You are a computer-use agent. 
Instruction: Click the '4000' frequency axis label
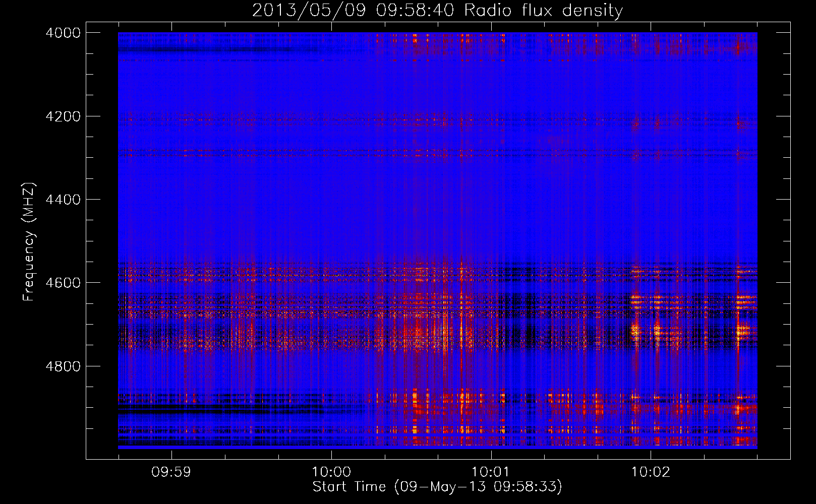tap(63, 33)
